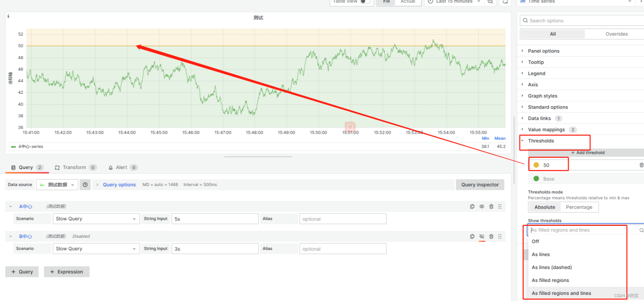Expand the Value mappings section
The image size is (644, 301).
click(546, 129)
